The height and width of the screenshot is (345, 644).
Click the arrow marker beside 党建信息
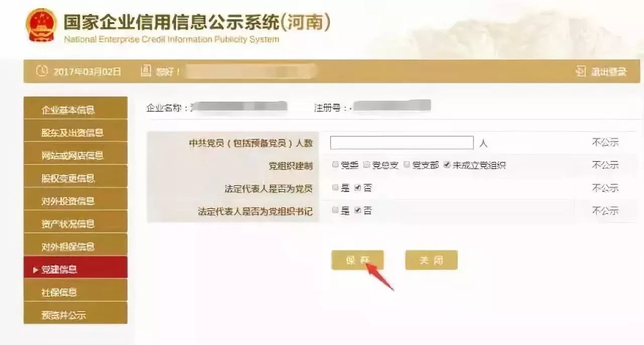[36, 270]
